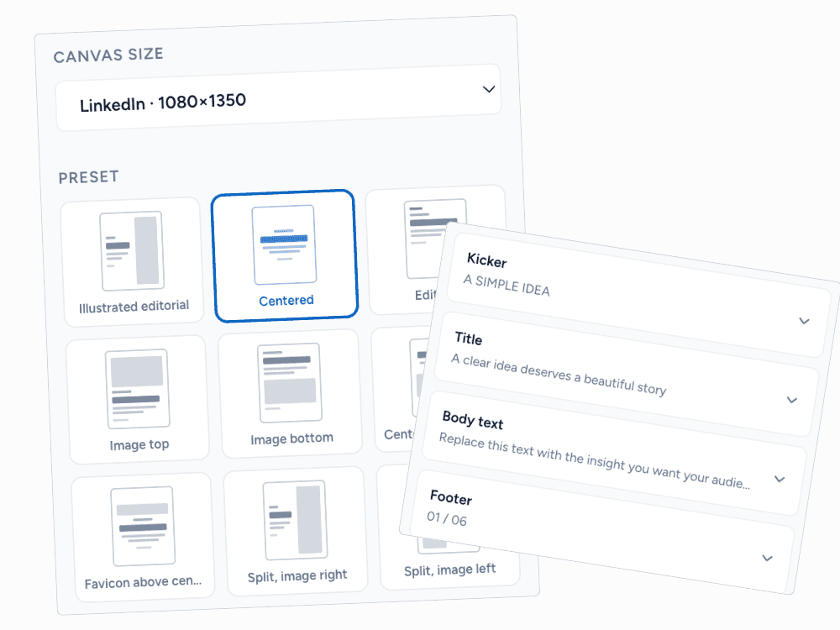Click the '01 / 06' footer value

coord(447,518)
